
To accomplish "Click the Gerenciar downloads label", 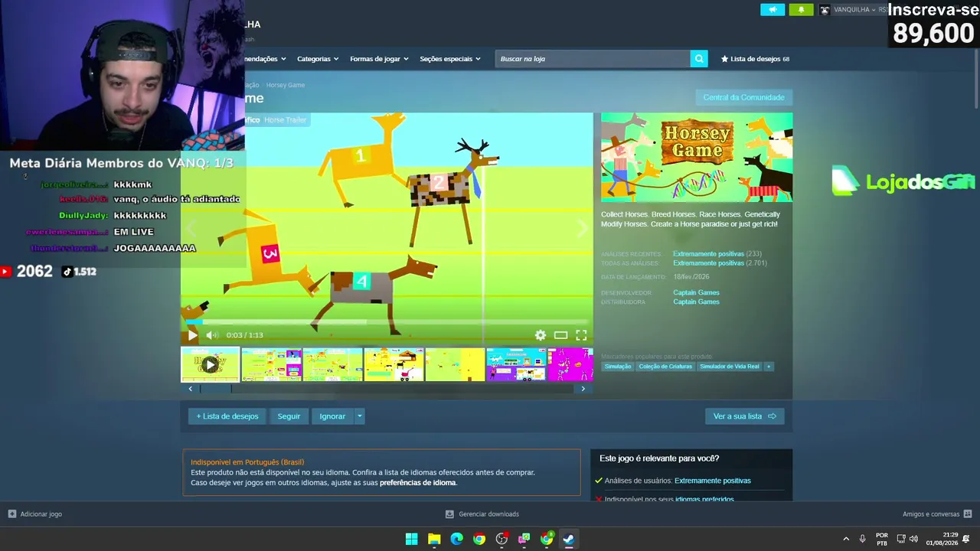I will click(x=488, y=514).
